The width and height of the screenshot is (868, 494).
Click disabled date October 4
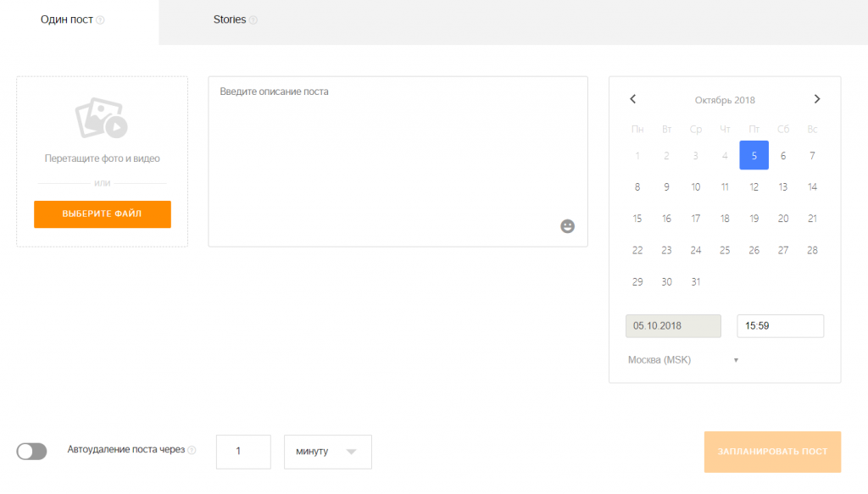[x=725, y=155]
